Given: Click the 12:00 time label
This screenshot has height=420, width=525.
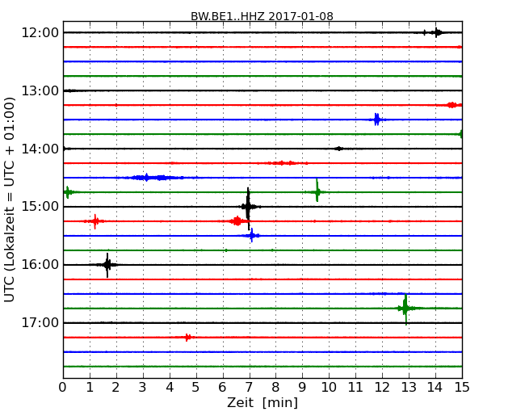Looking at the screenshot, I should pyautogui.click(x=40, y=33).
